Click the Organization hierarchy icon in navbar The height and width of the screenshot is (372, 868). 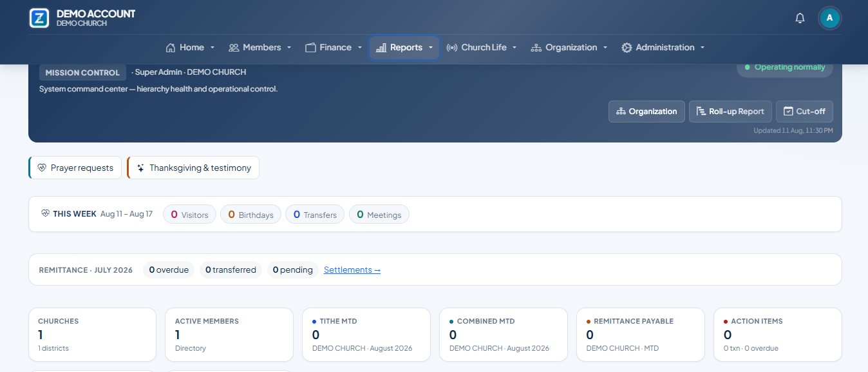click(x=536, y=48)
